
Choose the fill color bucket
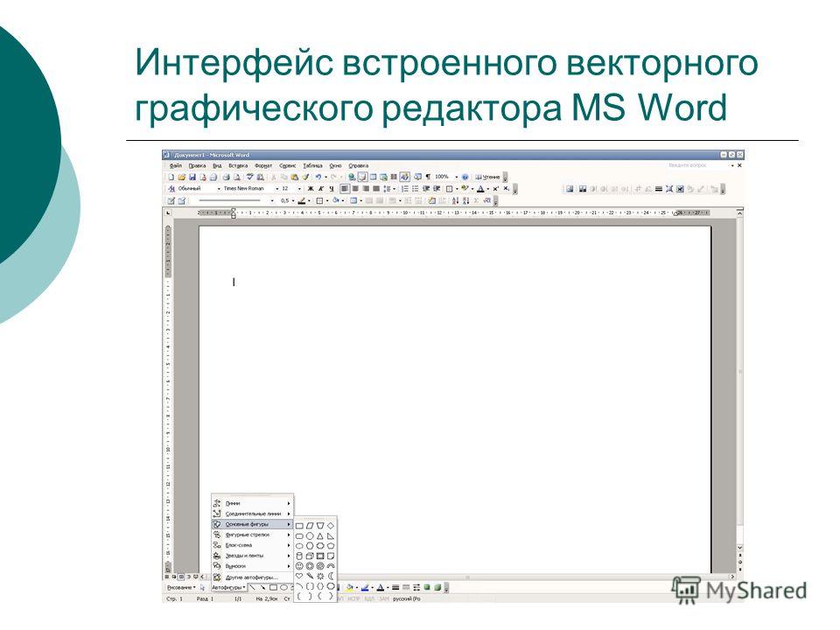tap(350, 588)
